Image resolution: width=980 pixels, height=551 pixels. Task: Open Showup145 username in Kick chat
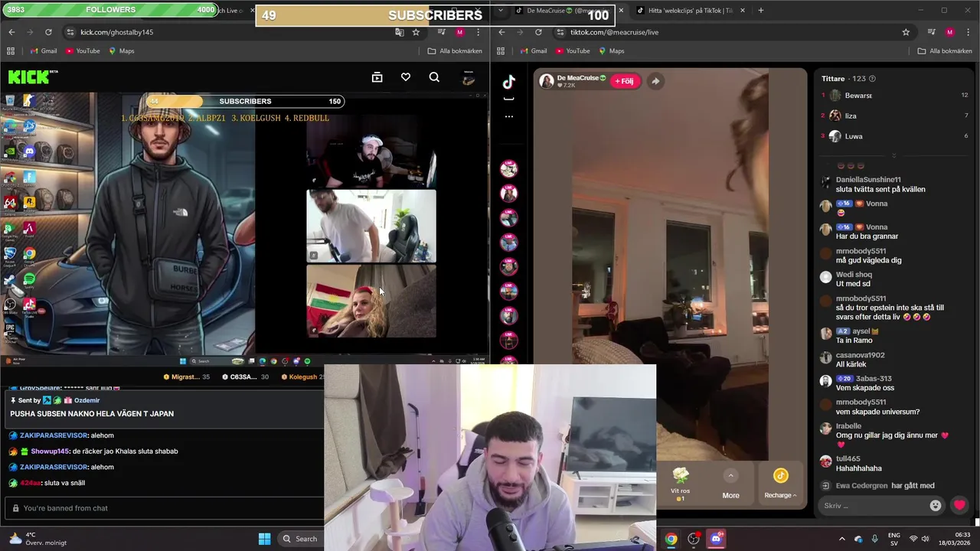[50, 452]
